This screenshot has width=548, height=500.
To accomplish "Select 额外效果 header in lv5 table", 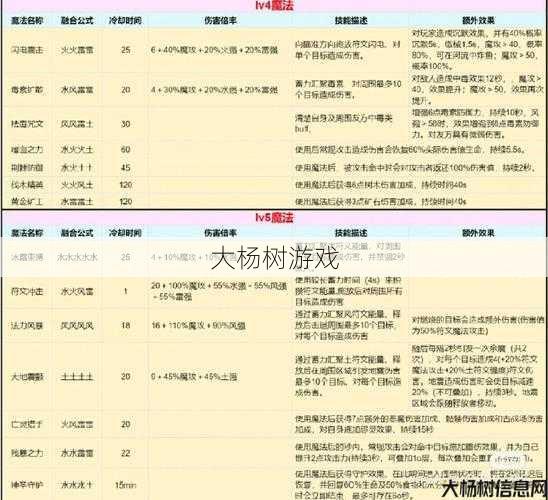I will point(478,233).
